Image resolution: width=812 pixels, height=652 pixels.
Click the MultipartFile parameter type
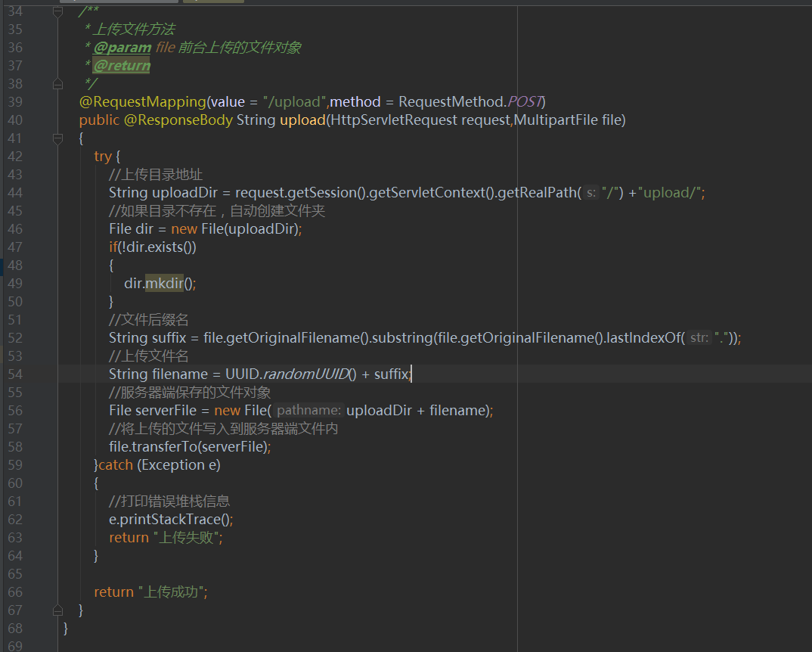point(556,120)
